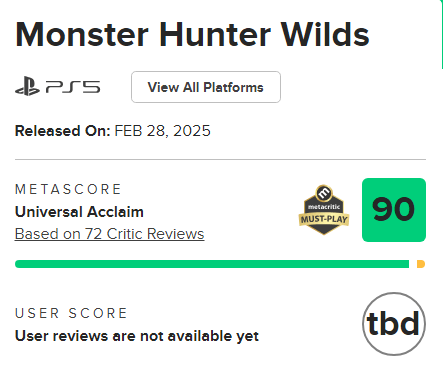Click the Universal Acclaim text
The width and height of the screenshot is (443, 392).
pyautogui.click(x=79, y=212)
